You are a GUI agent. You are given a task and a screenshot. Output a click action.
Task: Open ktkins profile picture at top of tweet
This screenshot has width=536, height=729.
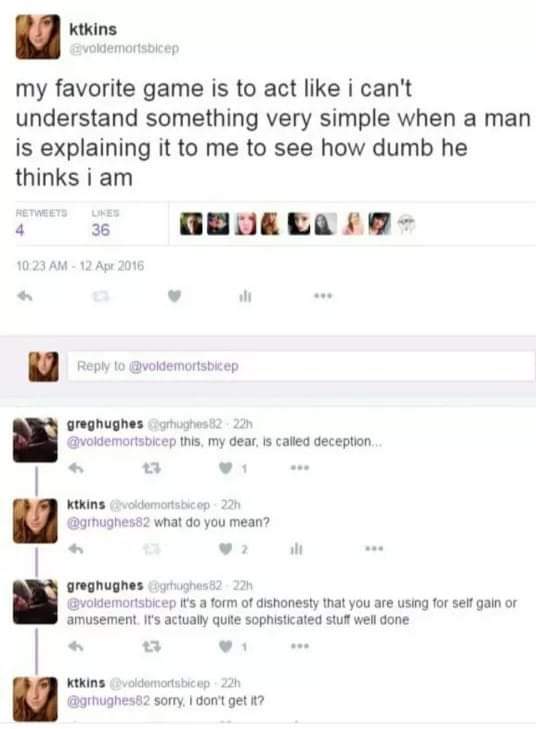[x=38, y=37]
